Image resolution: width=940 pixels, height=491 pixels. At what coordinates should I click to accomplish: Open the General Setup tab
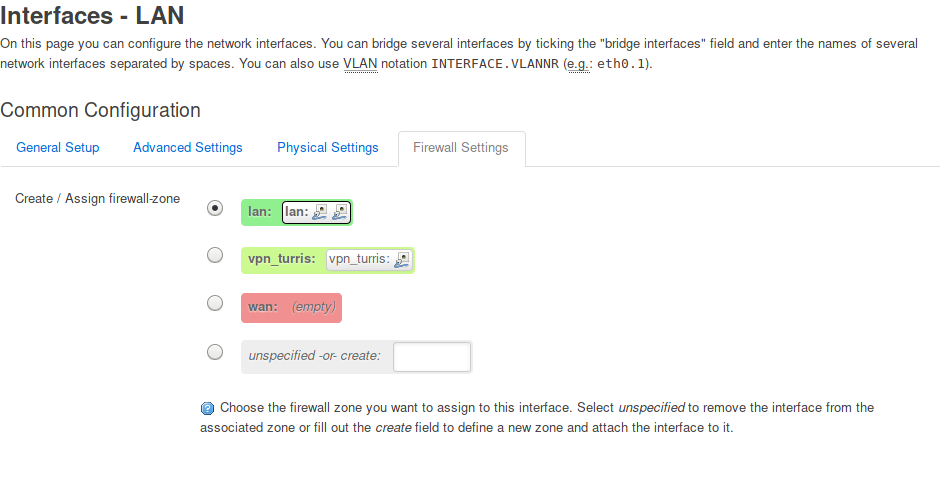point(58,147)
